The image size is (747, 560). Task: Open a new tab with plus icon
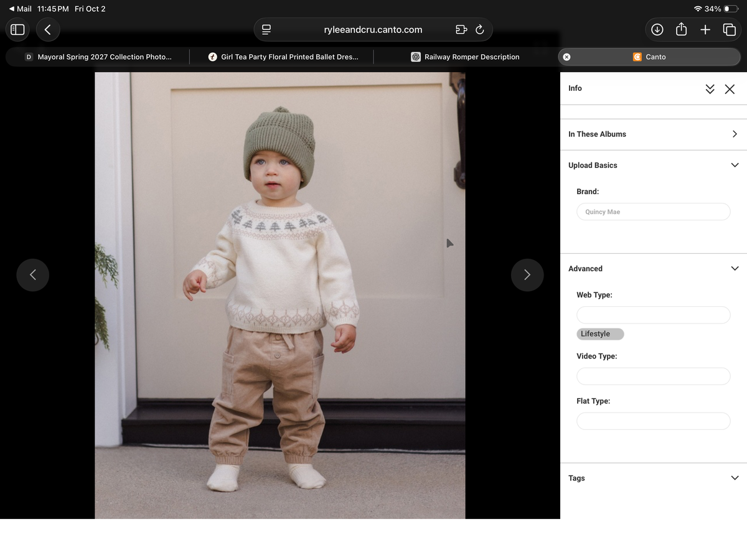[705, 29]
